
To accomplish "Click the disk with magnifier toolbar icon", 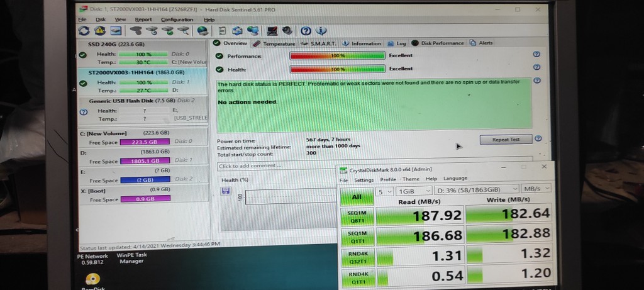I will [x=183, y=31].
